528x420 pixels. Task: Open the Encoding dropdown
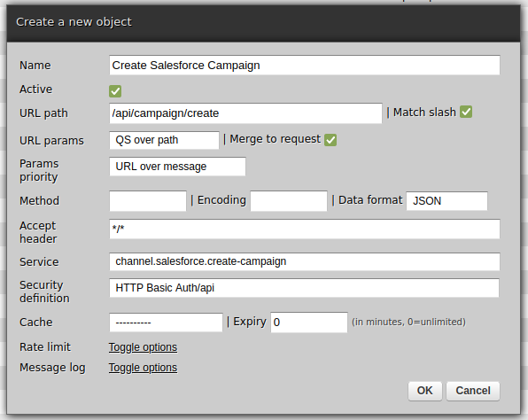(289, 201)
